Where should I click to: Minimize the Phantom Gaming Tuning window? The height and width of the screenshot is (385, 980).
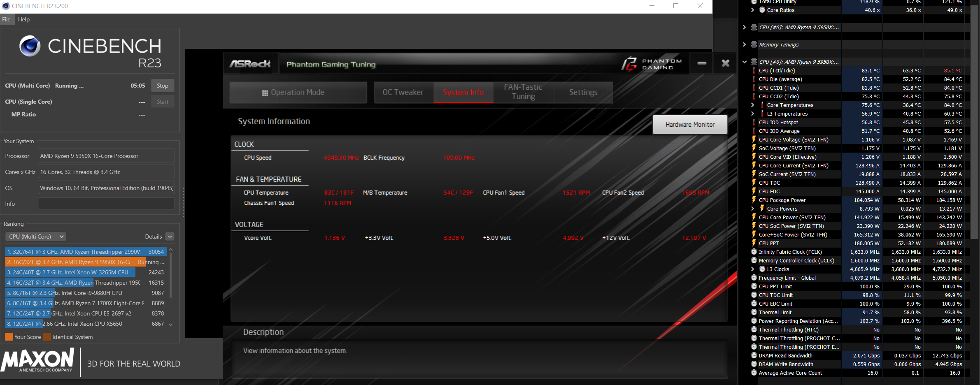[702, 63]
